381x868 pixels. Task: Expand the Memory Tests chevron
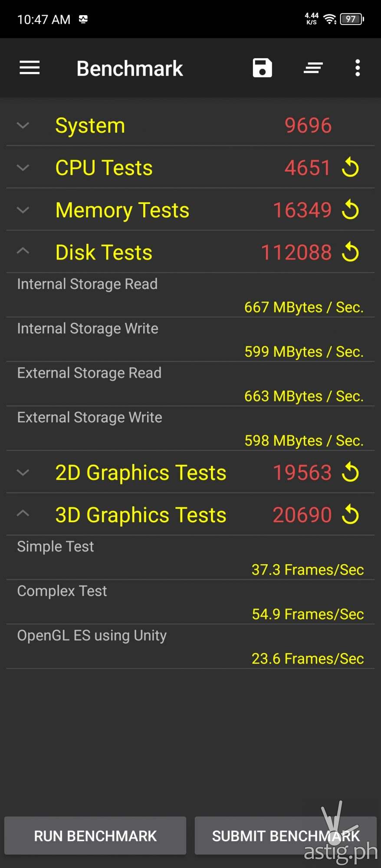click(x=23, y=210)
